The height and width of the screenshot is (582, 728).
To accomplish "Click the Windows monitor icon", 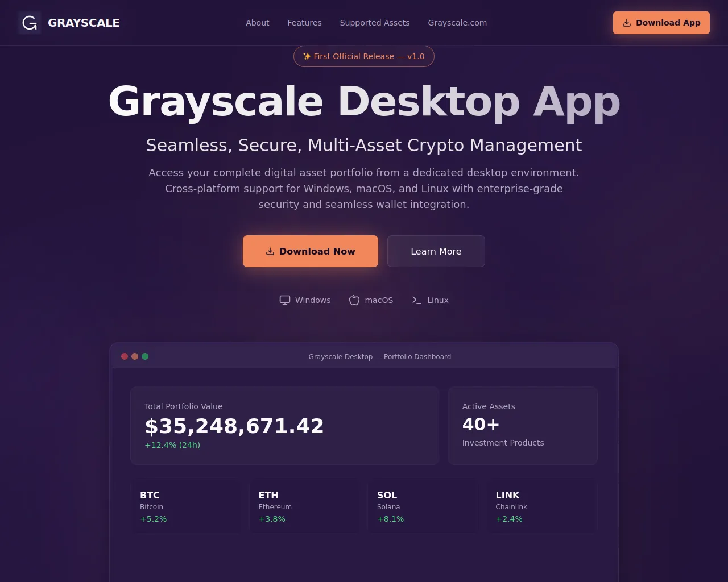I will tap(285, 300).
